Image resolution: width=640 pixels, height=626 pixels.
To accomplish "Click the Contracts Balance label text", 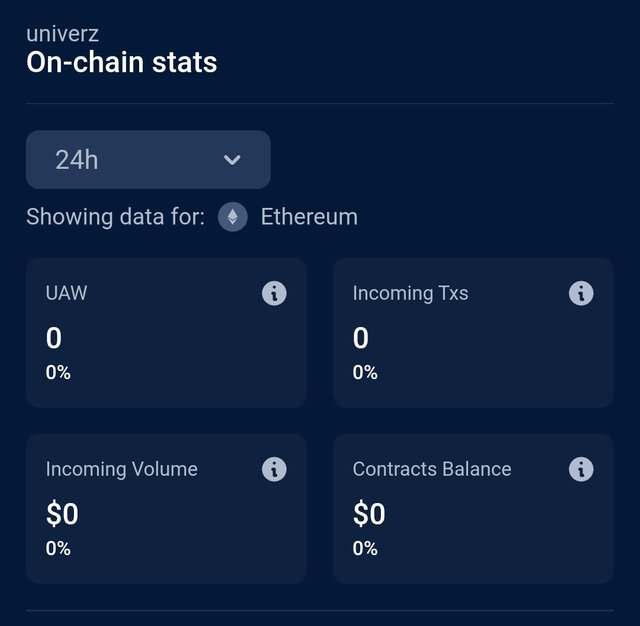I will (x=432, y=469).
